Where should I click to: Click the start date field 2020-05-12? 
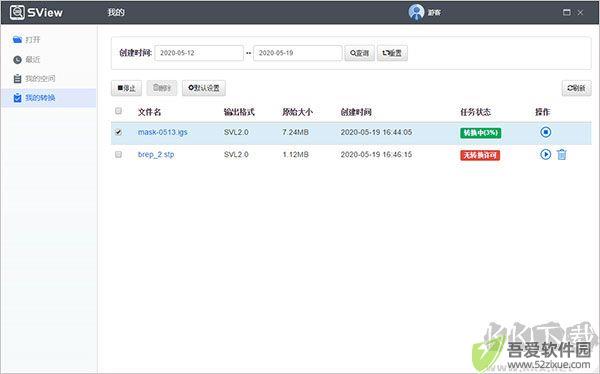point(199,53)
